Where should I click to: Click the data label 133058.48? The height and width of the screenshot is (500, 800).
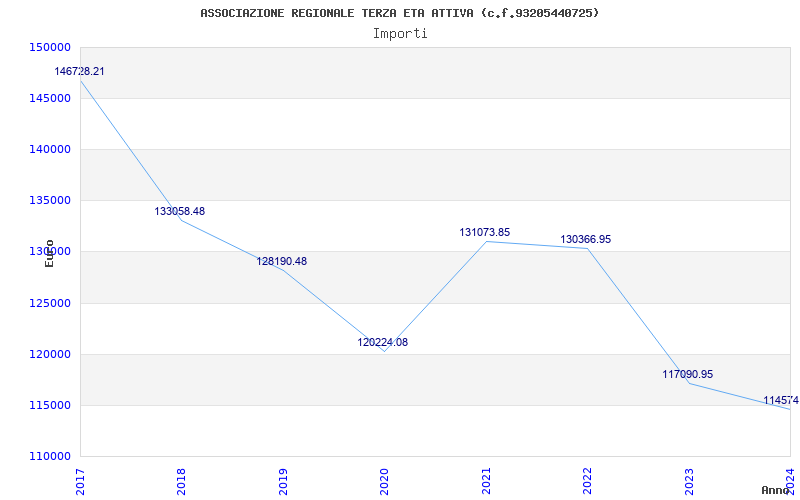coord(180,211)
